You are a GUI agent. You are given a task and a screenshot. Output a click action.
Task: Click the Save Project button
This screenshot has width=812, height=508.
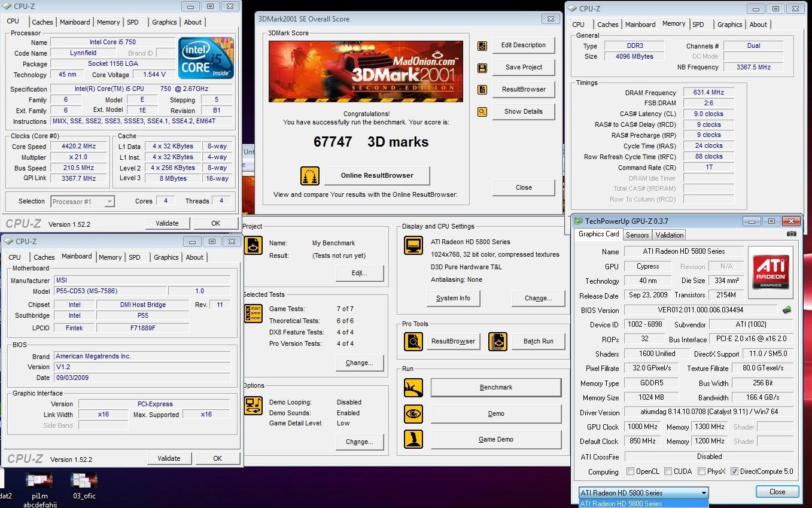524,68
